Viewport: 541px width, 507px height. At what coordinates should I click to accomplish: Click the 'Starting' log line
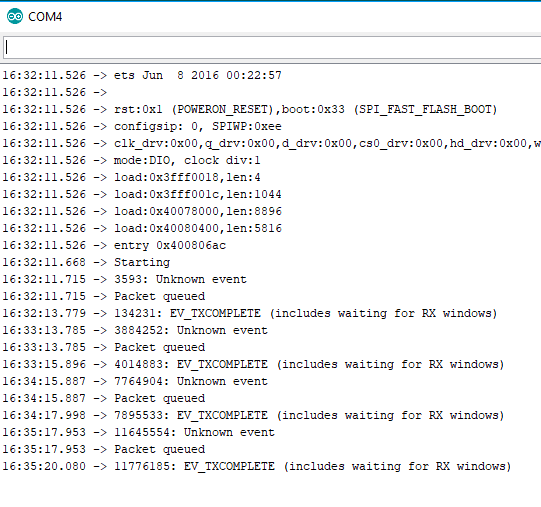point(86,262)
